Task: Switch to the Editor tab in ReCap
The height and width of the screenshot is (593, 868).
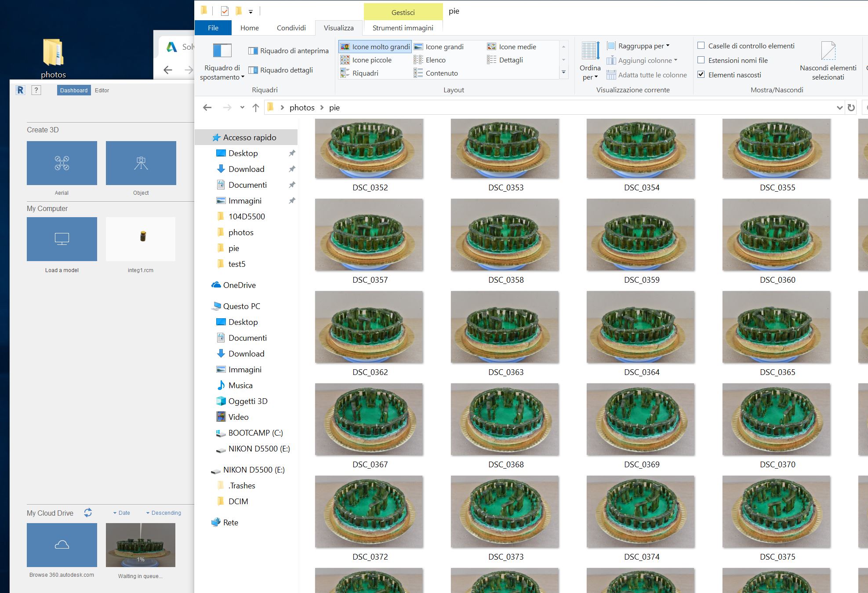Action: point(102,90)
